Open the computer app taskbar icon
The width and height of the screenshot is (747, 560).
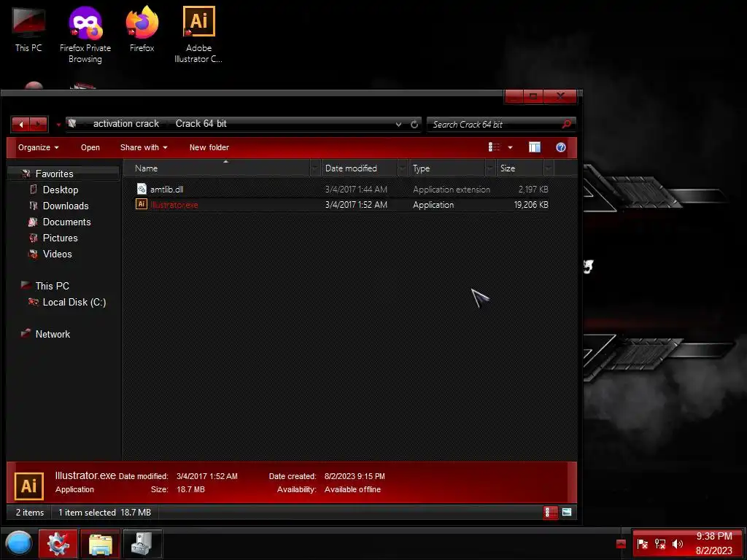[x=142, y=543]
